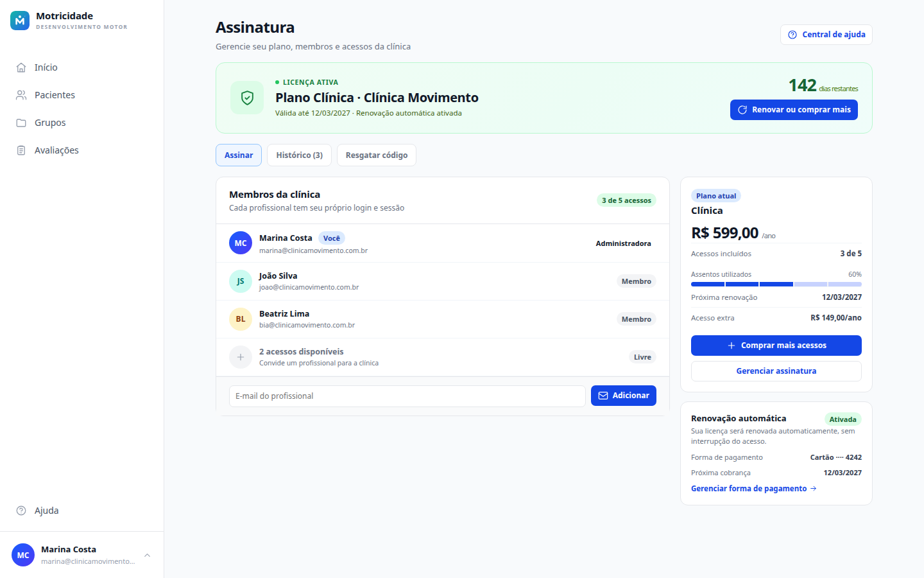
Task: Switch to the Assinar tab
Action: pyautogui.click(x=239, y=155)
